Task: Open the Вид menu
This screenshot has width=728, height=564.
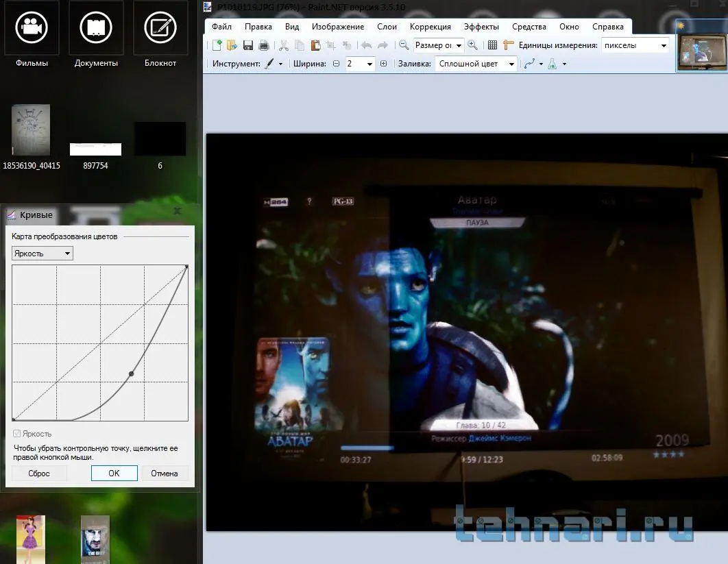Action: [292, 27]
